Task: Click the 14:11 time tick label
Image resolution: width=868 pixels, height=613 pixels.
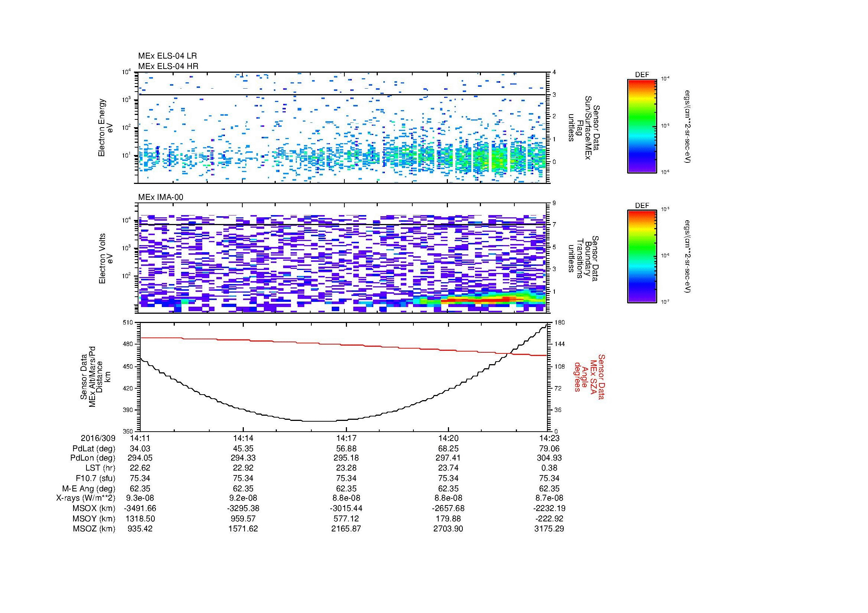Action: click(x=140, y=438)
